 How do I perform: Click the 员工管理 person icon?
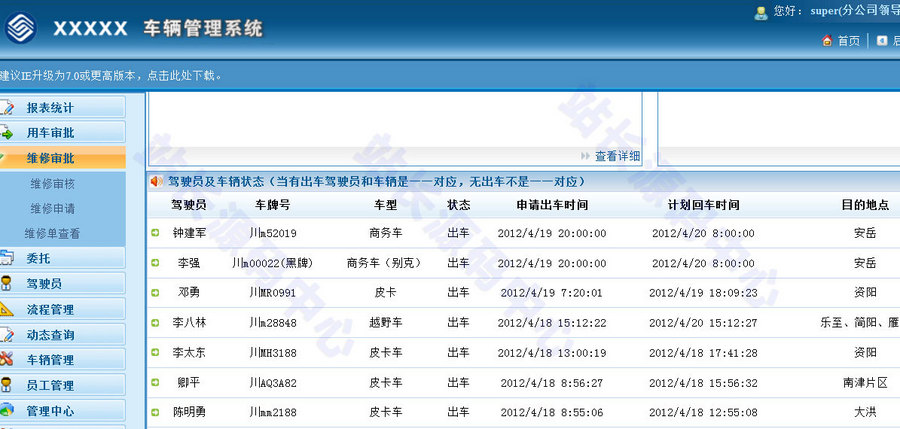point(6,385)
